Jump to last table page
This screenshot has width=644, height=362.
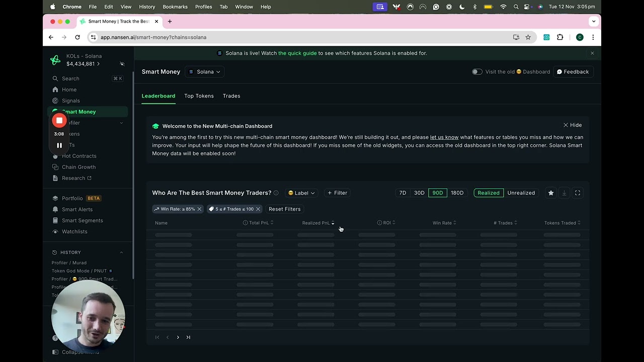pos(188,337)
